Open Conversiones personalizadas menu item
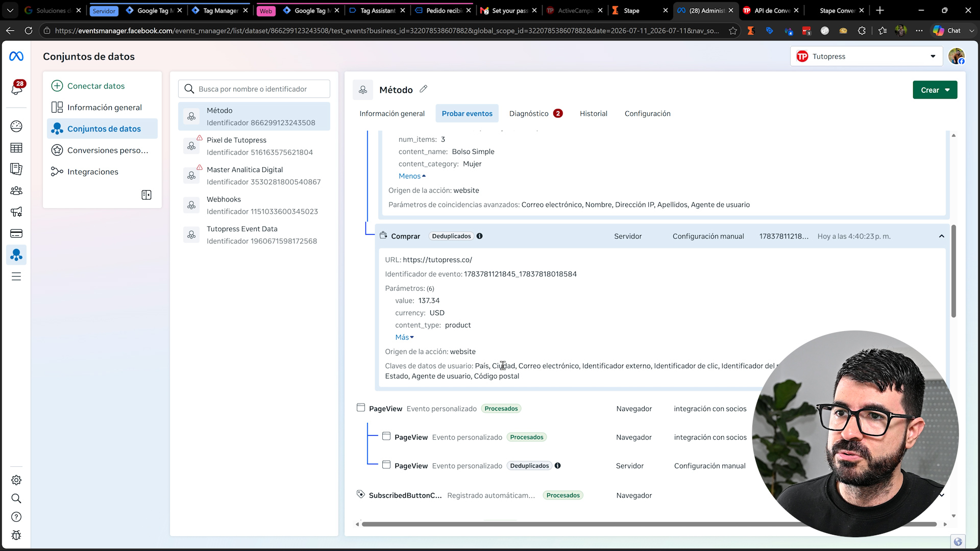 102,150
